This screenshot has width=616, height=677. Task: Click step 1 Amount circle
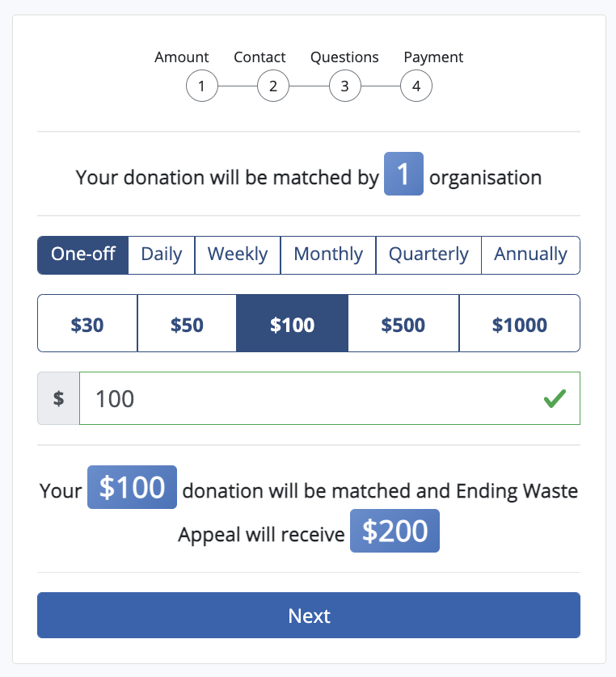coord(202,86)
